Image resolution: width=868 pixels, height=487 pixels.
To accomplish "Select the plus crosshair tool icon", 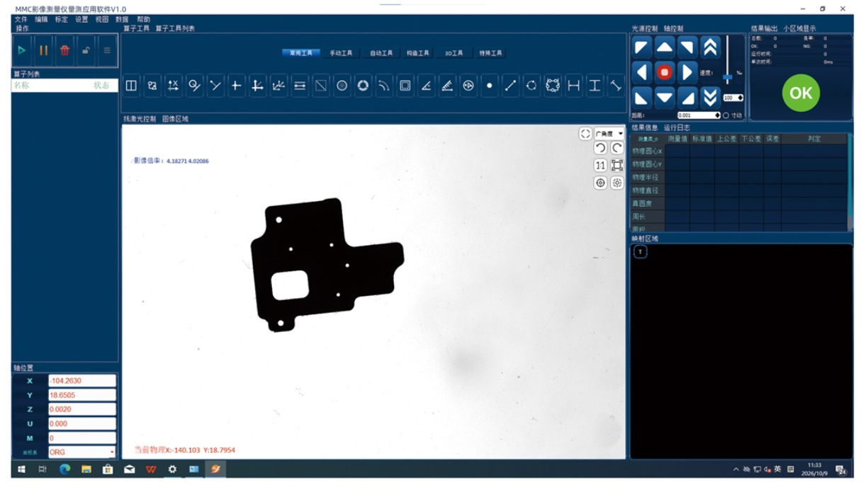I will click(x=237, y=86).
